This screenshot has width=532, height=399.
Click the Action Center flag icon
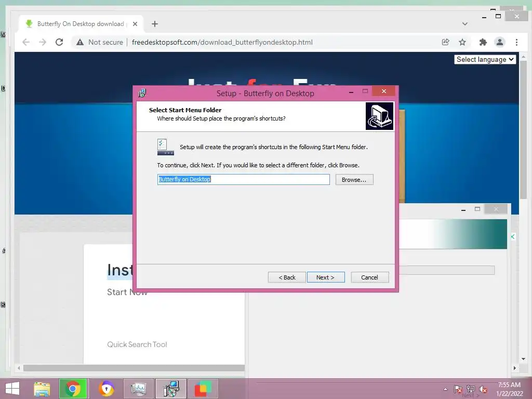[x=458, y=389]
